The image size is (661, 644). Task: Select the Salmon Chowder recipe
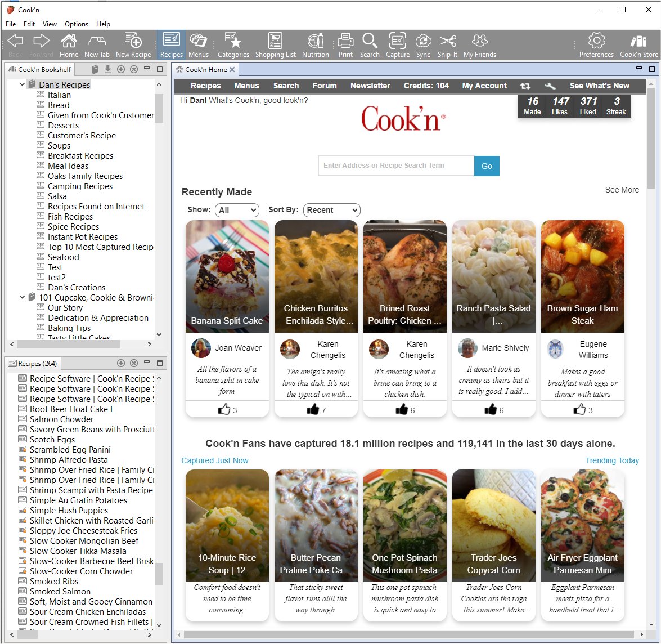61,419
